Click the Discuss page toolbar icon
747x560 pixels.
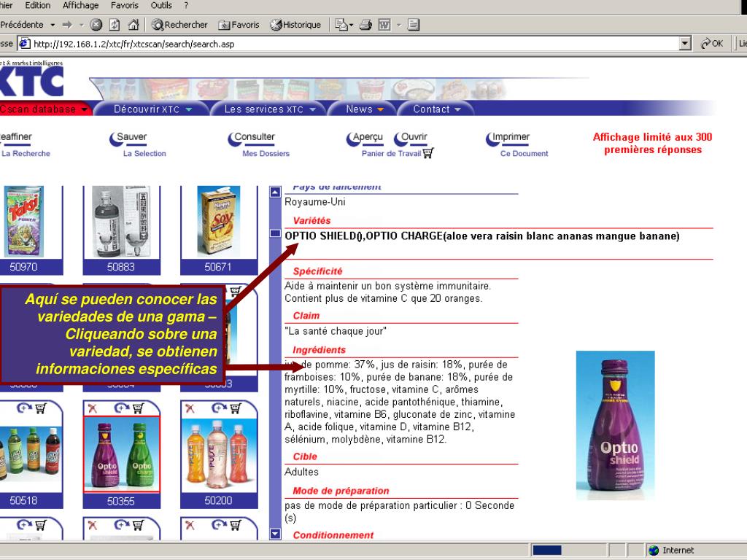(x=414, y=25)
